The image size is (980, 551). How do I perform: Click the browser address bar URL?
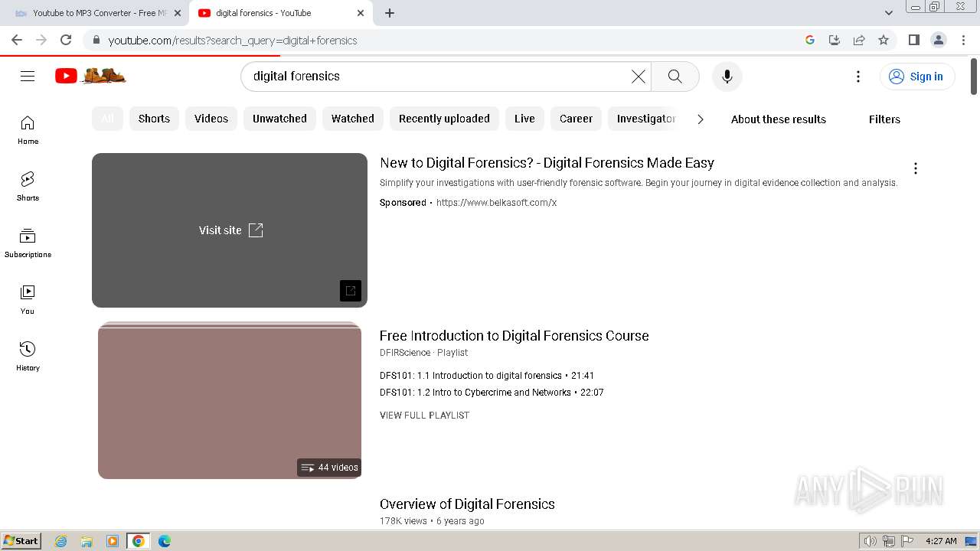[x=233, y=41]
